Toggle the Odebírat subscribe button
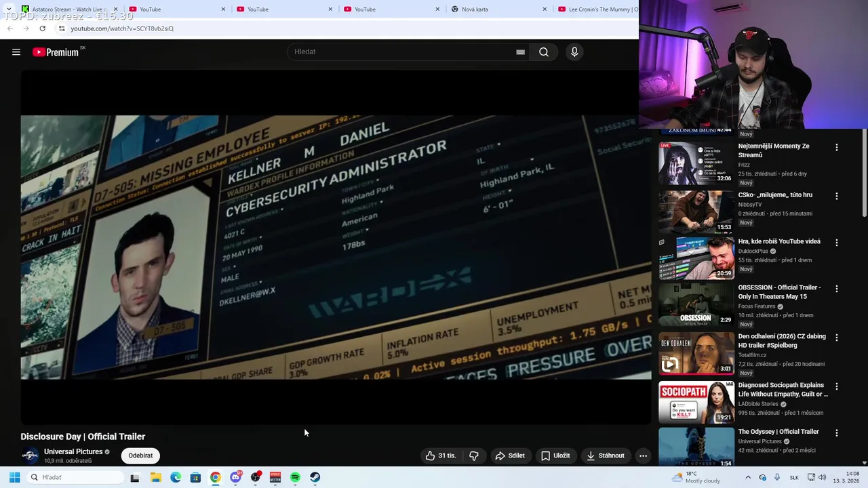 140,455
